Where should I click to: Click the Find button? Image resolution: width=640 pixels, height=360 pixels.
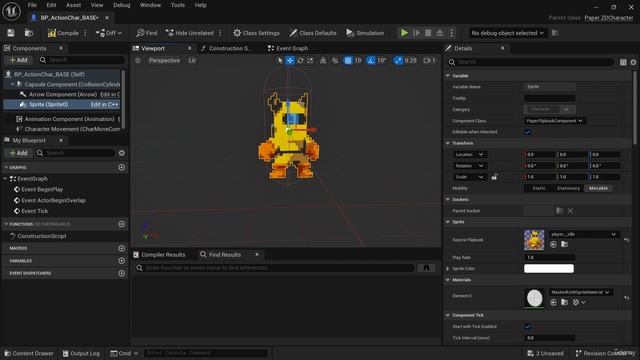147,33
